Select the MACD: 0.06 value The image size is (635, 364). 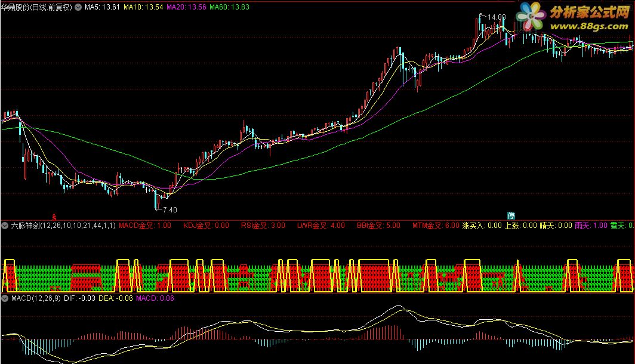[155, 298]
